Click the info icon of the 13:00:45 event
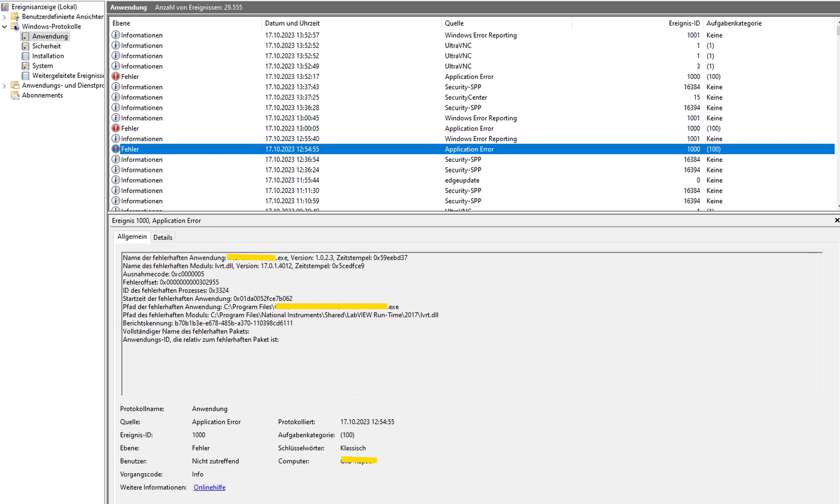Image resolution: width=840 pixels, height=504 pixels. click(x=115, y=118)
